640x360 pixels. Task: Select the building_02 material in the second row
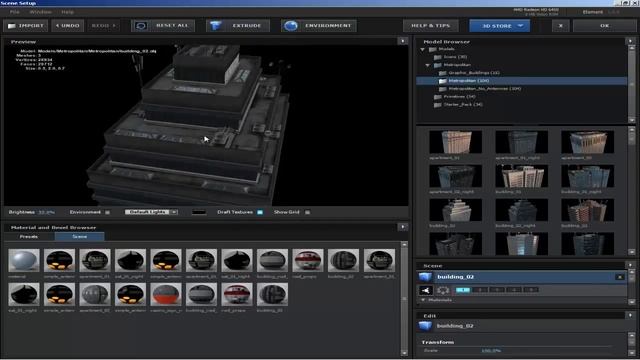coord(272,294)
